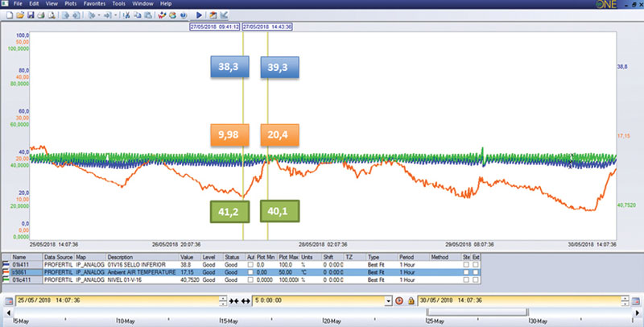Viewport: 644px width, 327px height.
Task: Open the View menu
Action: pyautogui.click(x=52, y=4)
